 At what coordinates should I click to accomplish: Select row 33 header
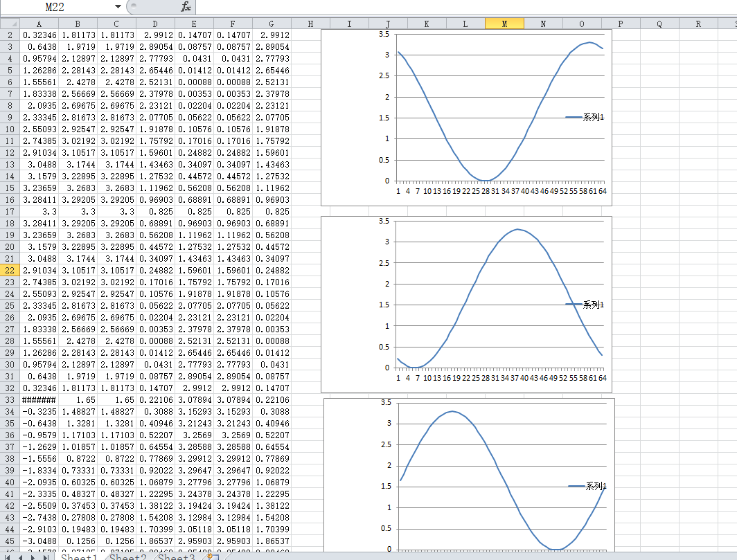point(10,400)
